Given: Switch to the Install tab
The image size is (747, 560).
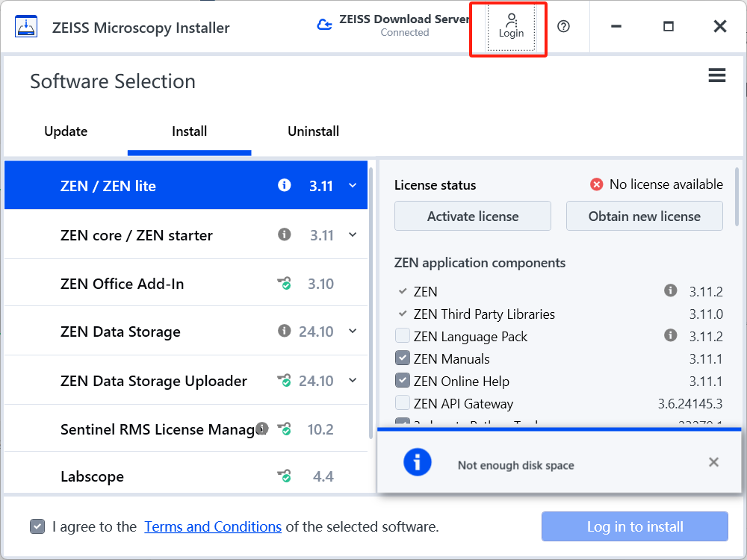Looking at the screenshot, I should (x=190, y=131).
